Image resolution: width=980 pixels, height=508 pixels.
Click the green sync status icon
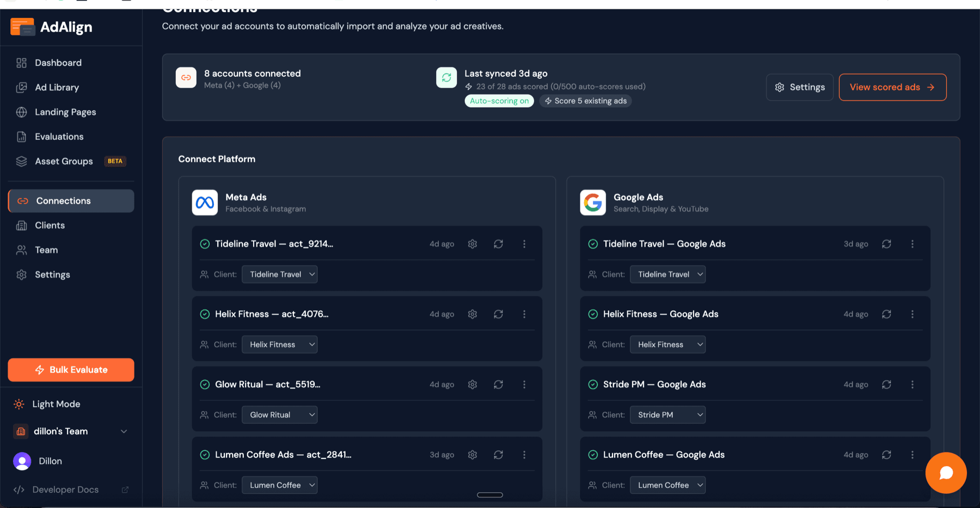click(x=446, y=77)
